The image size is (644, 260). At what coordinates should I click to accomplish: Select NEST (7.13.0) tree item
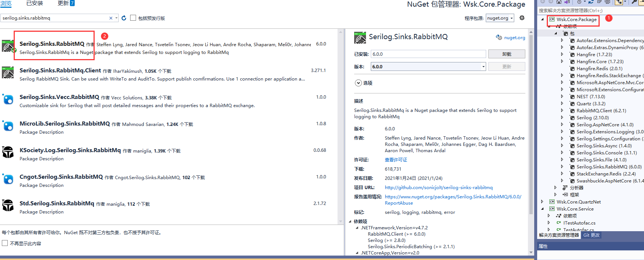point(591,96)
